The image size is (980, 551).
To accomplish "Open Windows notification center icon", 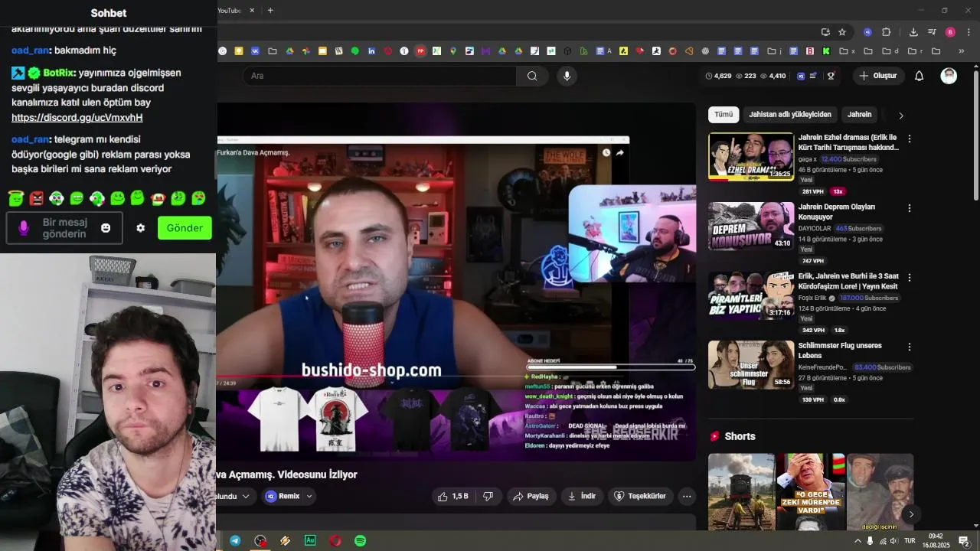I will (x=964, y=540).
